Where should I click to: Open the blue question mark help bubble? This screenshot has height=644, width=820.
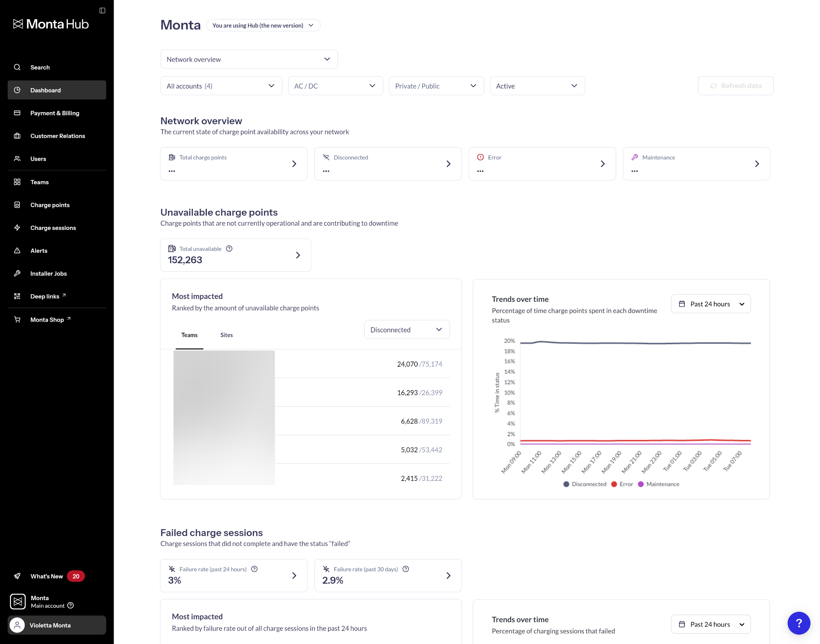click(x=798, y=623)
